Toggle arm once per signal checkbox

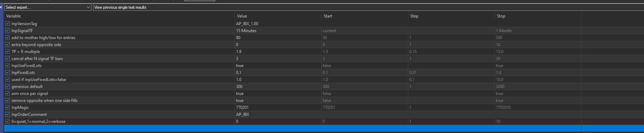8,94
